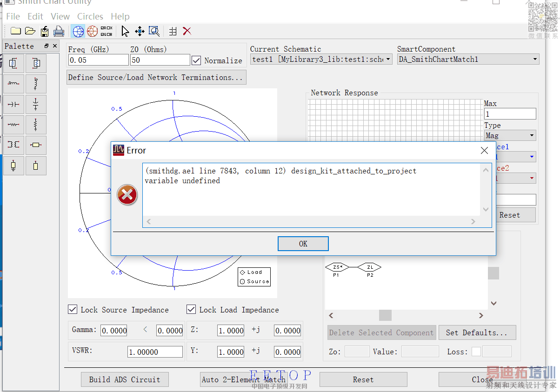Click the R/X G/B chart options icon
Viewport: 560px width, 392px height.
[107, 31]
